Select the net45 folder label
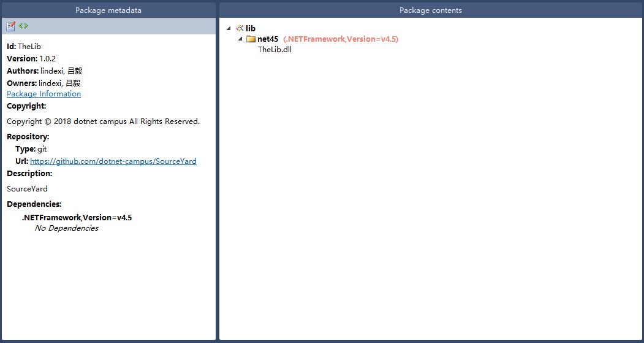 pyautogui.click(x=268, y=39)
